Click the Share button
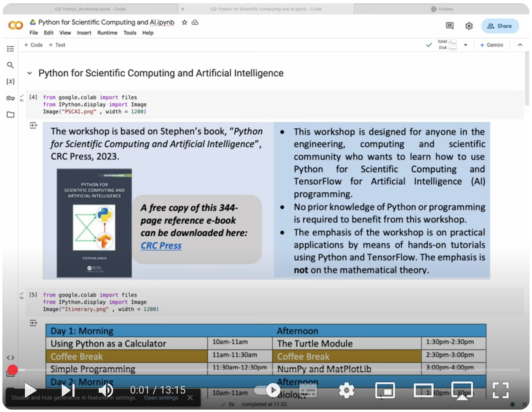Screen dimensions: 532x412 (500, 26)
